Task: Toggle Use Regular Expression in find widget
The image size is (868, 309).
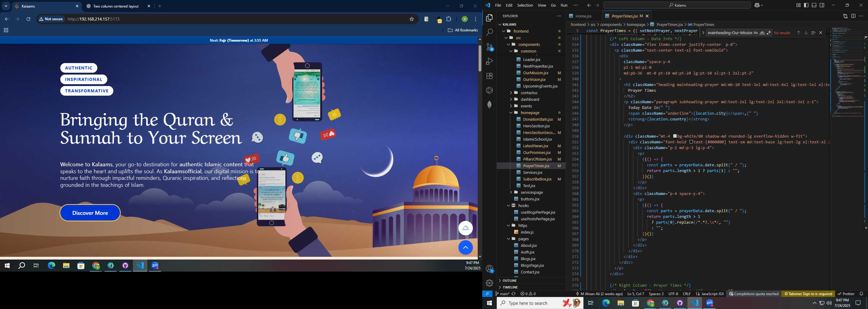Action: pos(769,33)
